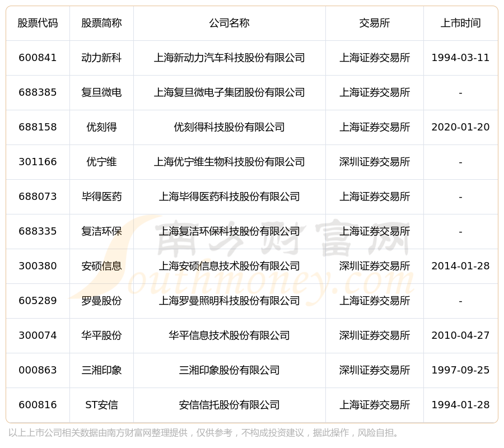This screenshot has height=448, width=504.
Task: Click the 上市时间 column header
Action: pos(461,23)
